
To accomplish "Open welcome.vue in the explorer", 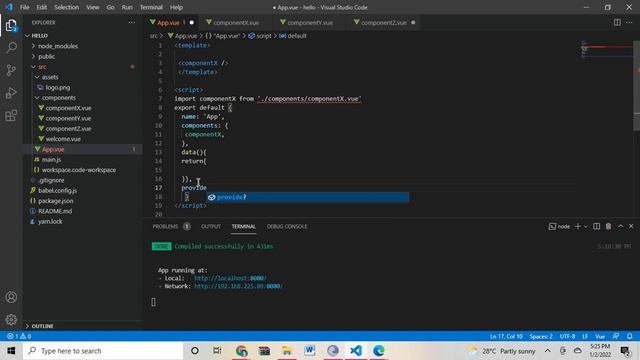I will point(63,139).
